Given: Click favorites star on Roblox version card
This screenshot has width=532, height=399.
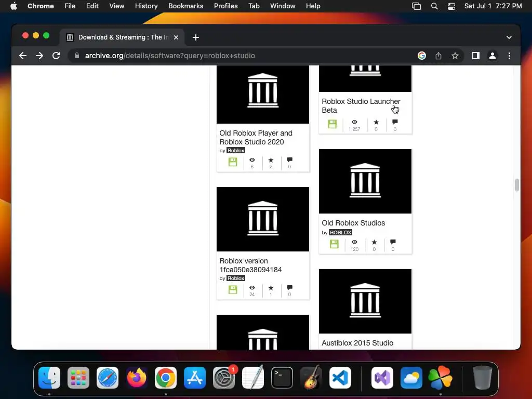Looking at the screenshot, I should click(x=271, y=288).
